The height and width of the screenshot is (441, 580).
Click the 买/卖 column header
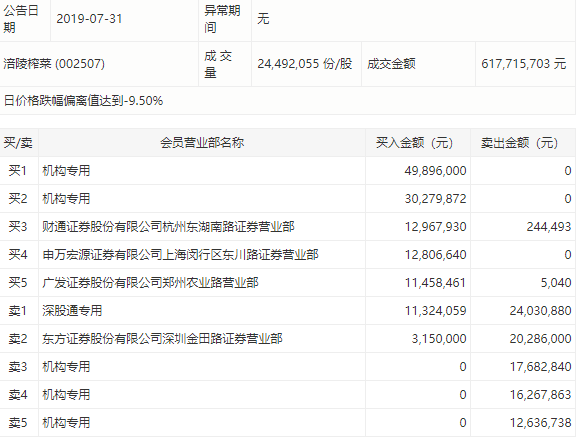pos(18,143)
